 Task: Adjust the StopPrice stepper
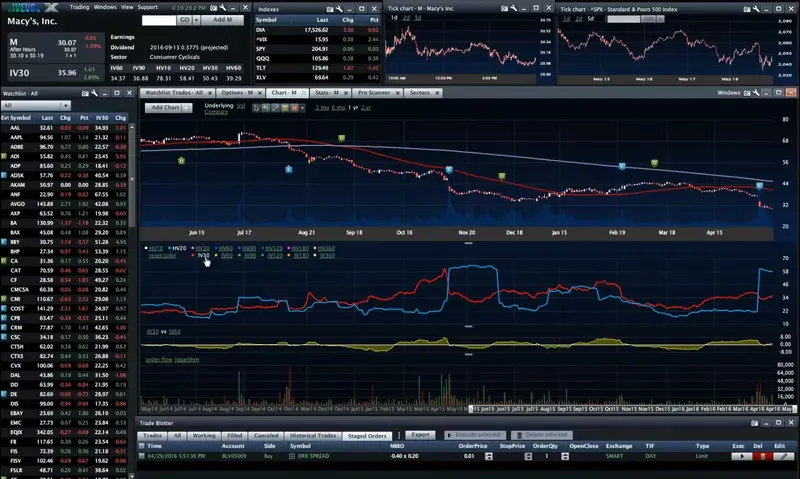pyautogui.click(x=528, y=456)
